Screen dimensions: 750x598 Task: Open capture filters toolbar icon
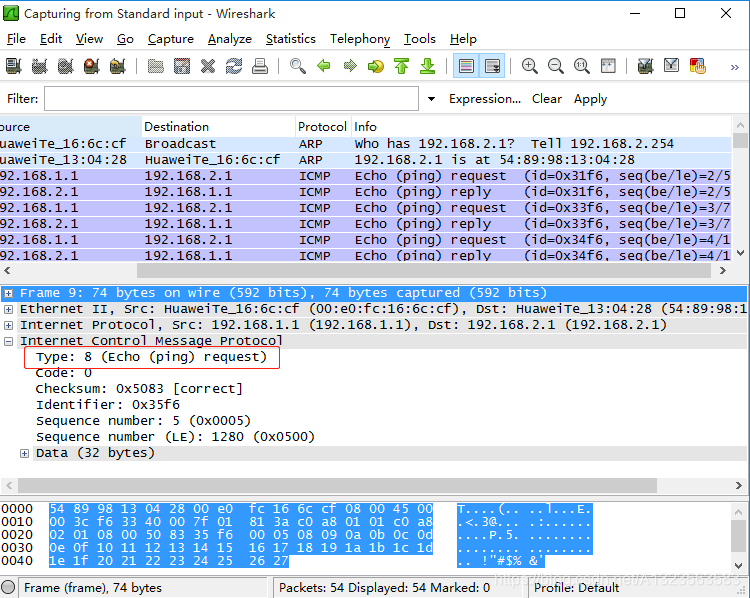(645, 66)
